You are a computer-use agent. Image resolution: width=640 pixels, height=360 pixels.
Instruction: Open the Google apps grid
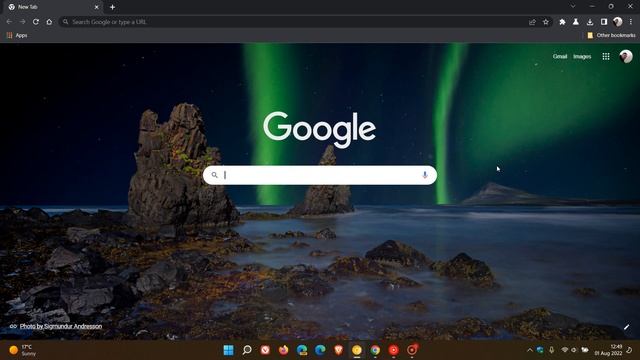click(606, 56)
